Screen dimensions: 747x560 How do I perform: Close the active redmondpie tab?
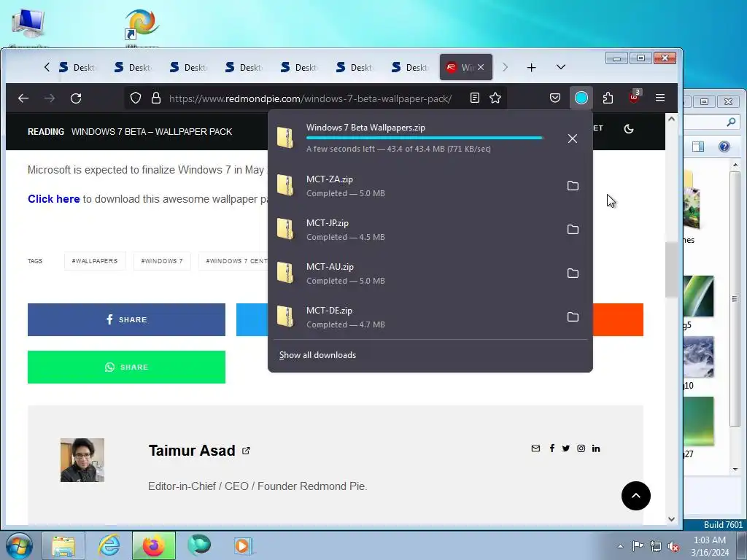pyautogui.click(x=481, y=67)
